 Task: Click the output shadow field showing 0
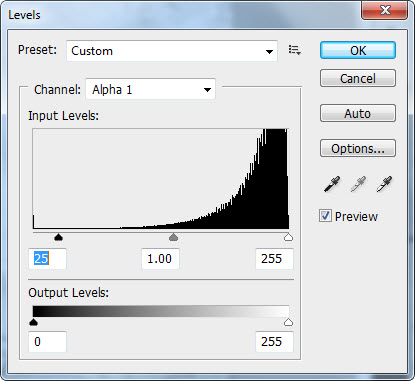[47, 342]
